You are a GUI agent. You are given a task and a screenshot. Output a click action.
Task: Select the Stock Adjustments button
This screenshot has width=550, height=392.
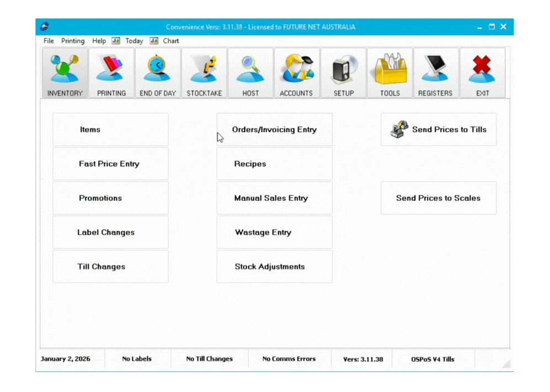274,267
